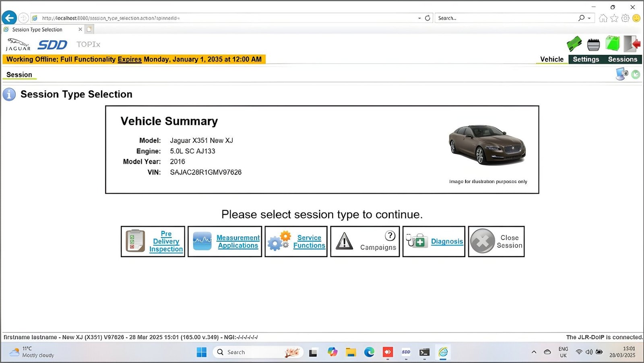Click the 15:01 date and time clock

622,352
